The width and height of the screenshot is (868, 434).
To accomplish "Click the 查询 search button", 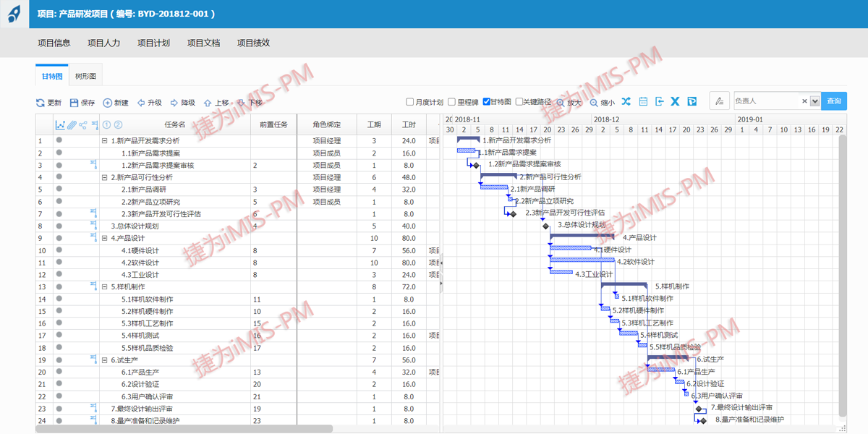I will 834,101.
